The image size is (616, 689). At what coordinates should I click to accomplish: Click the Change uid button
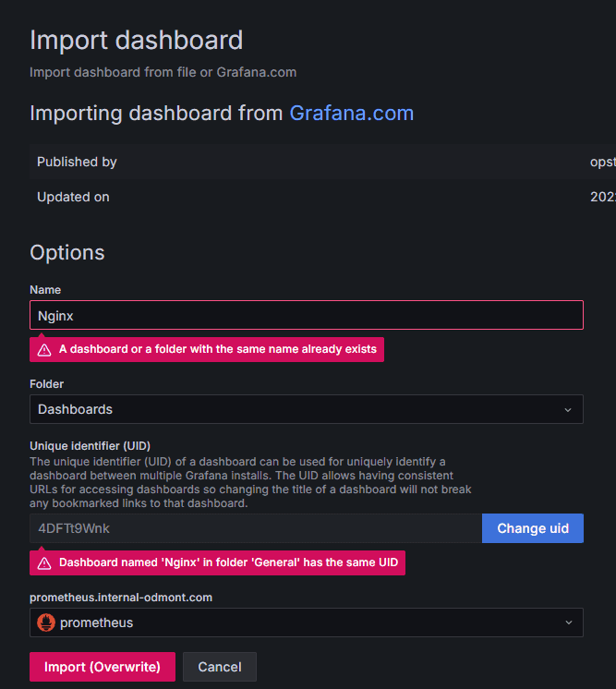coord(533,528)
